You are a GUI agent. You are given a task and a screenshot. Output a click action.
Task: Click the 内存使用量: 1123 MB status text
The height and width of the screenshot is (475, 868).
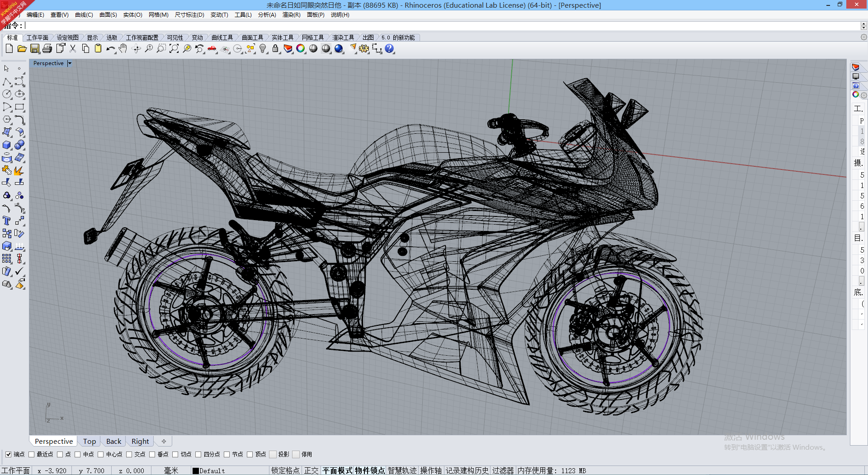[552, 470]
